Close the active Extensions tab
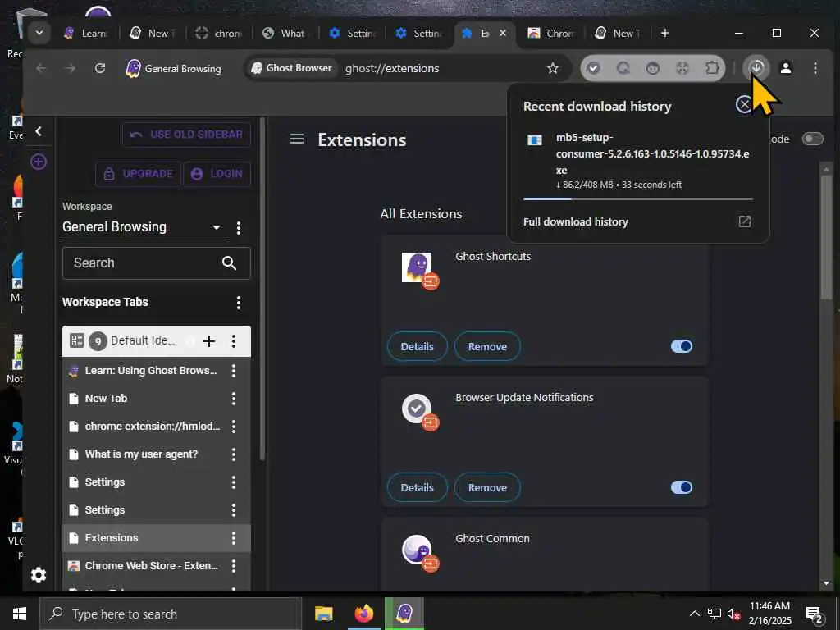Screen dimensions: 840x630 point(503,33)
